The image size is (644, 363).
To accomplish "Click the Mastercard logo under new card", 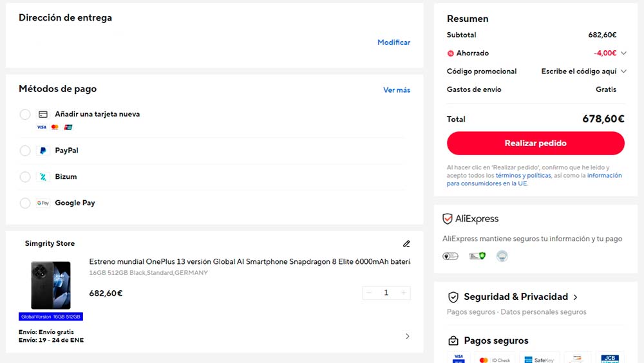I will click(x=55, y=127).
